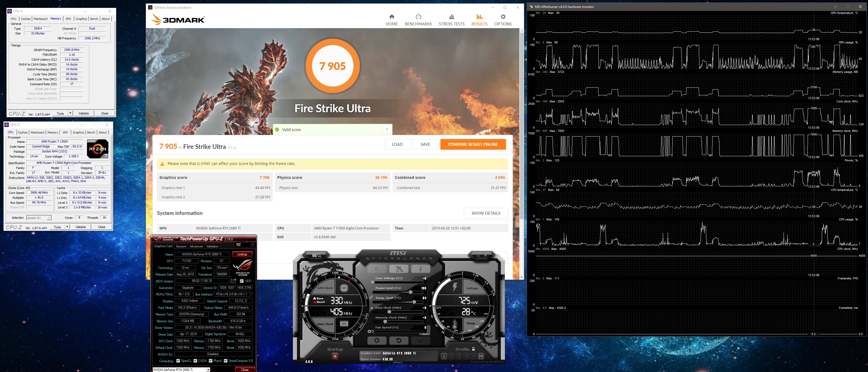Open Validation tab in GPU-Z
Viewport: 868px width, 372px height.
coord(212,246)
